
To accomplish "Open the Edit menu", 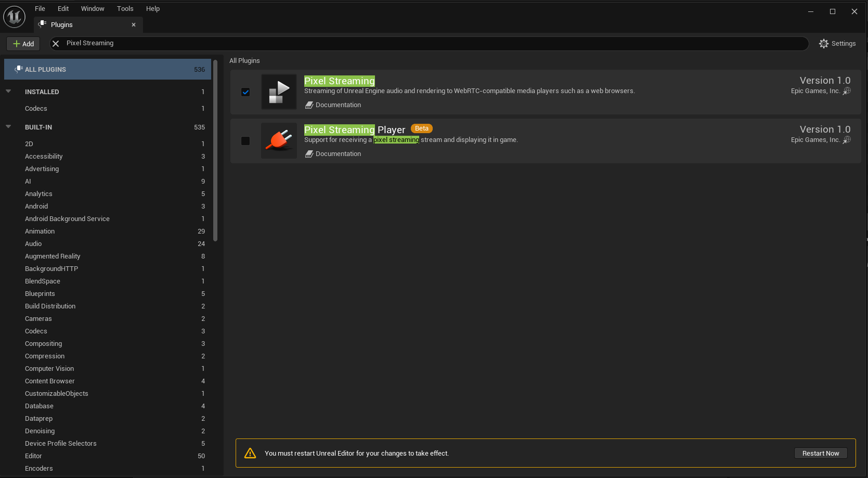I will [63, 9].
